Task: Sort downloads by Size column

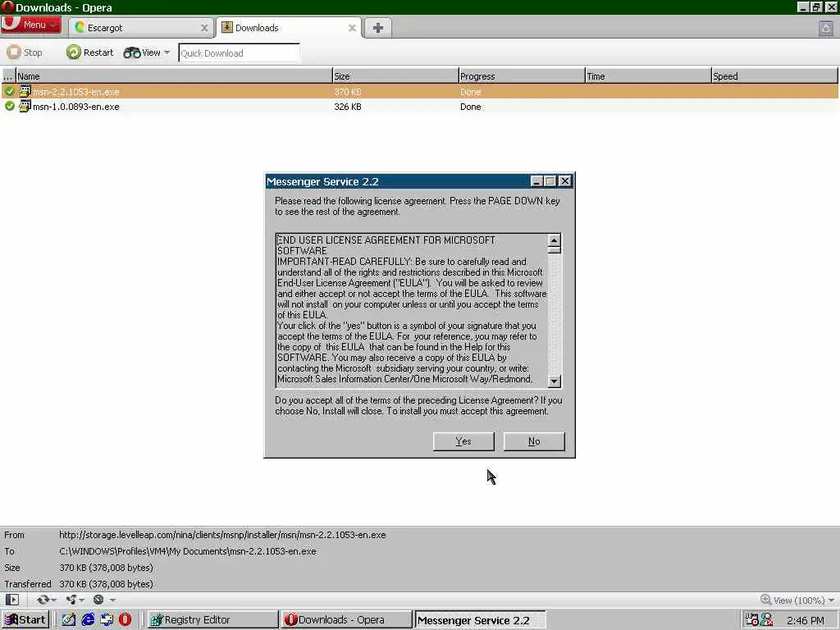Action: [x=395, y=76]
